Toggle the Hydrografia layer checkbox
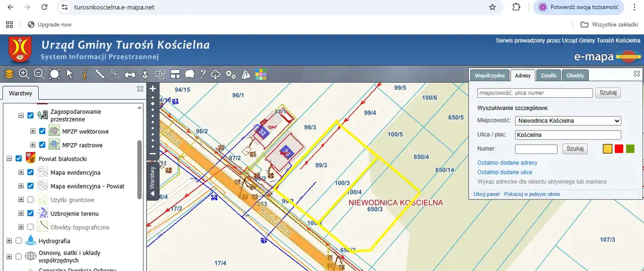Viewport: 644px width, 271px height. point(19,241)
